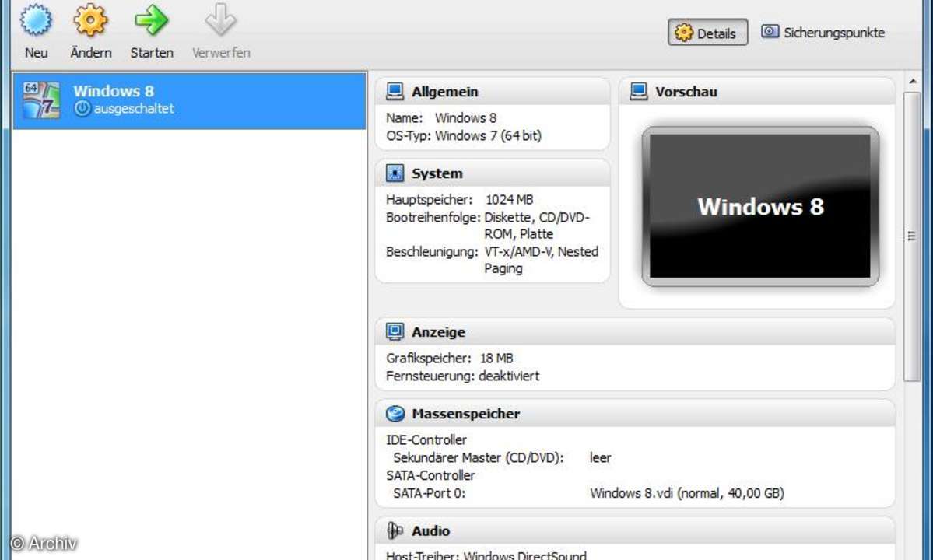Start the VM with the green Starten arrow
Image resolution: width=933 pixels, height=560 pixels.
(x=151, y=21)
